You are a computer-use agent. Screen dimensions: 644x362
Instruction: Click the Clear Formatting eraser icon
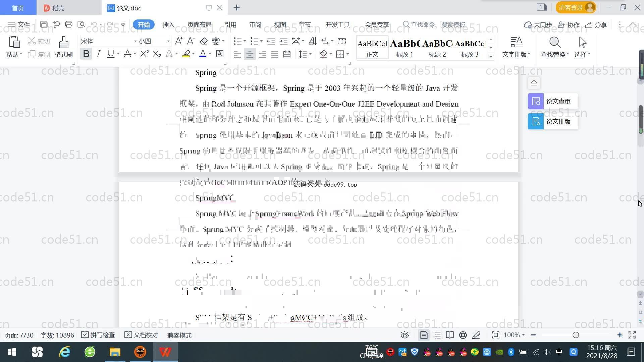(x=204, y=41)
